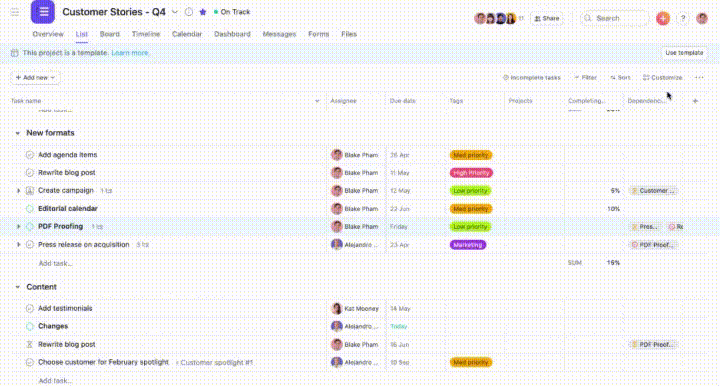Click the Incomplete tasks filter
720x386 pixels.
click(532, 78)
